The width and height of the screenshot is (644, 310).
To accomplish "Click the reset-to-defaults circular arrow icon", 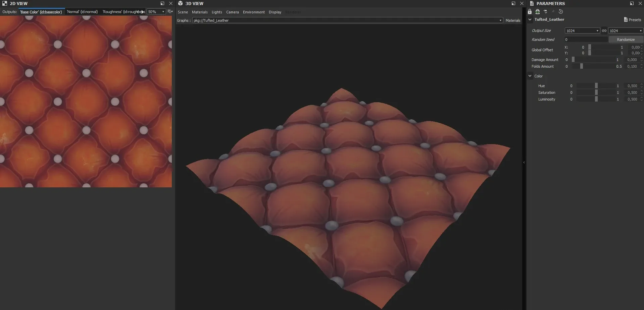I will [x=561, y=12].
